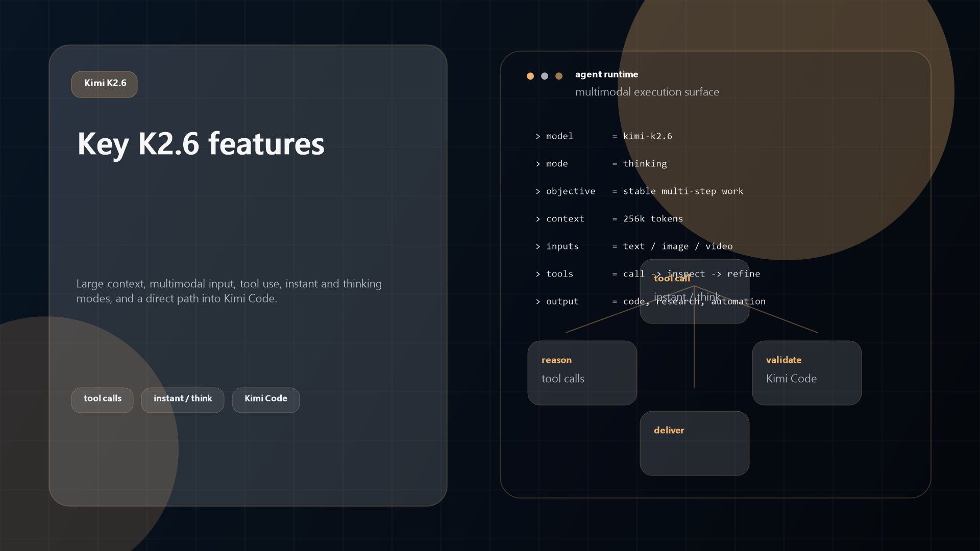Select the 'multimodal execution surface' subtitle

(x=647, y=92)
